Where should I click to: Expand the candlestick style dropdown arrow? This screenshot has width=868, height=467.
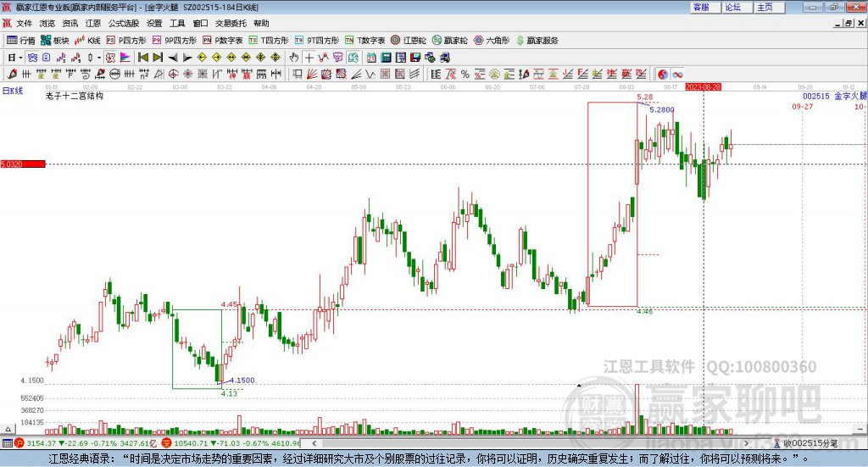[x=98, y=58]
